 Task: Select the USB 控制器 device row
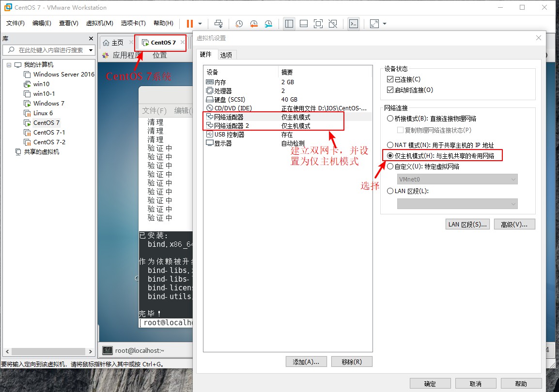(x=288, y=135)
